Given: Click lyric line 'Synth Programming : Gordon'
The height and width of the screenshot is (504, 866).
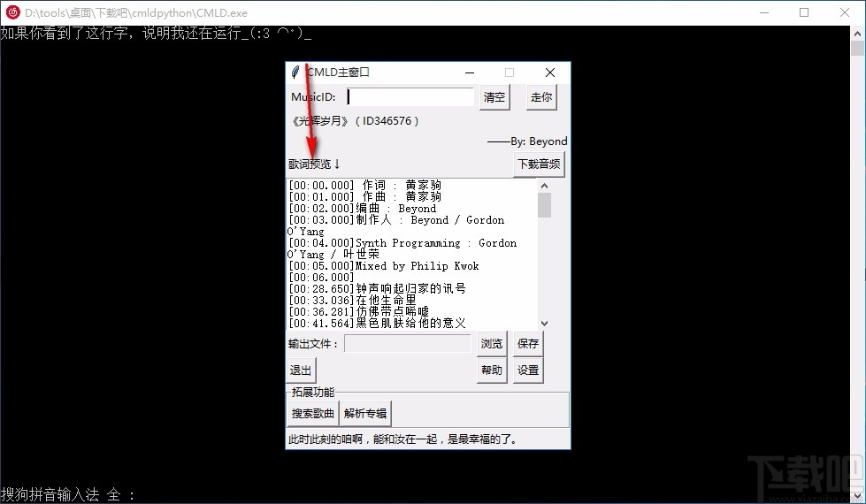Looking at the screenshot, I should (x=436, y=243).
